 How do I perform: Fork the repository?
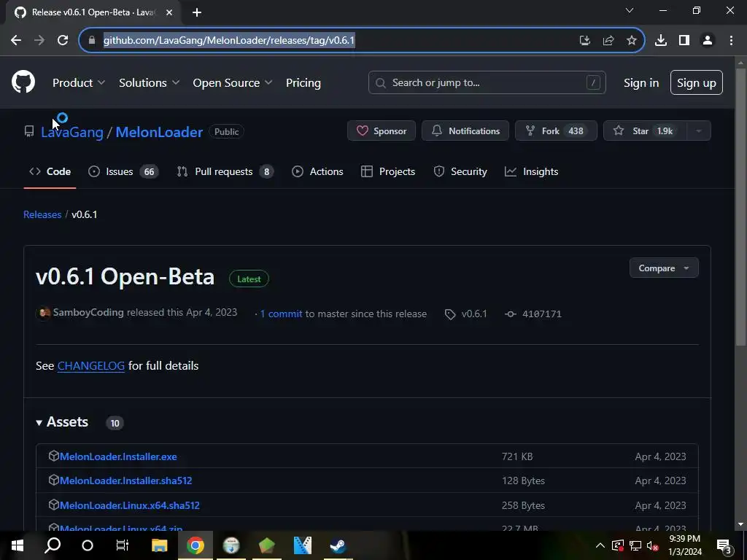pyautogui.click(x=556, y=131)
